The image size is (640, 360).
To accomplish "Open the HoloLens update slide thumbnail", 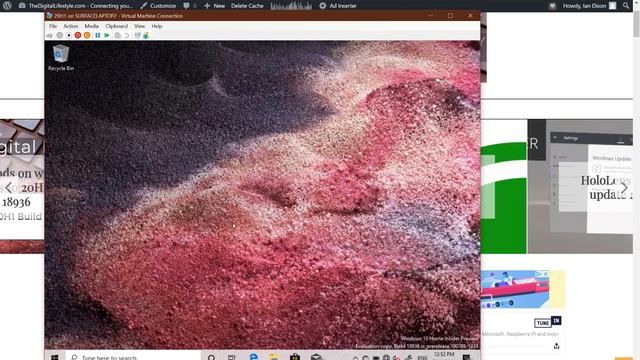I will click(x=580, y=186).
